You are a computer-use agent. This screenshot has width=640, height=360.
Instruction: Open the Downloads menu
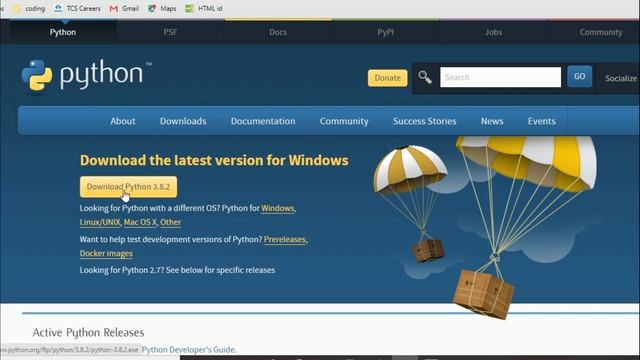coord(183,121)
